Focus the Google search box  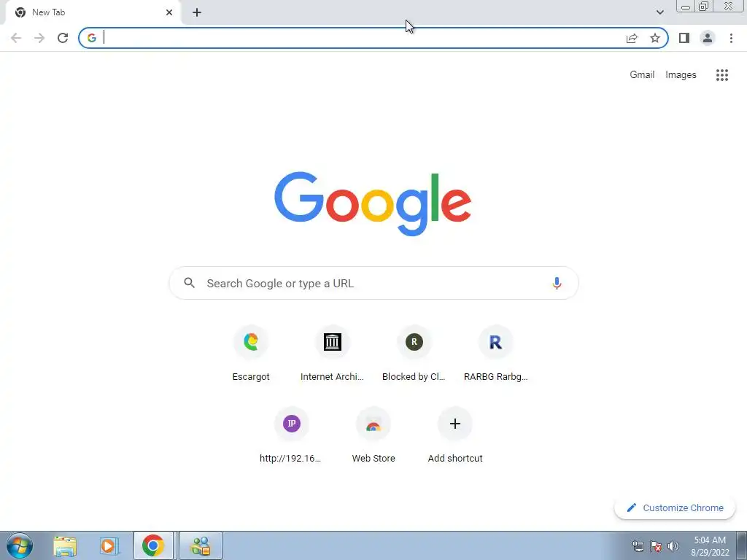(374, 284)
